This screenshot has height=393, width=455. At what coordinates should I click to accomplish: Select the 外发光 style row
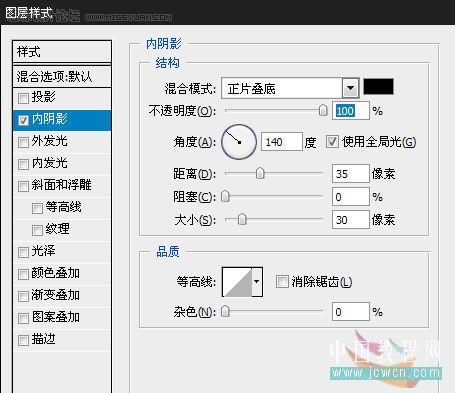tap(62, 142)
